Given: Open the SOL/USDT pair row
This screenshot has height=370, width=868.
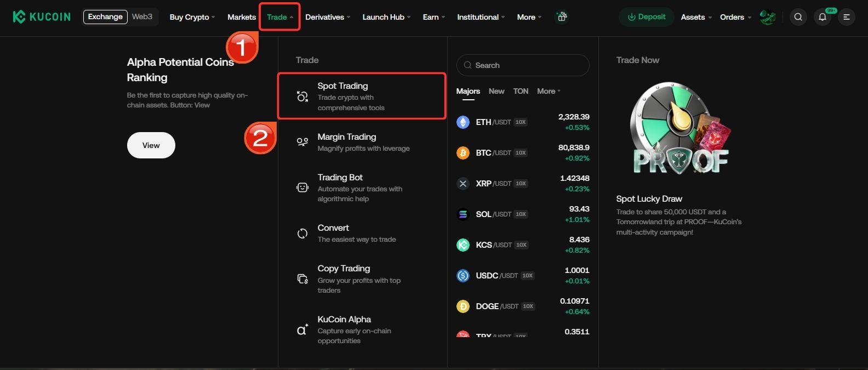Looking at the screenshot, I should [523, 214].
